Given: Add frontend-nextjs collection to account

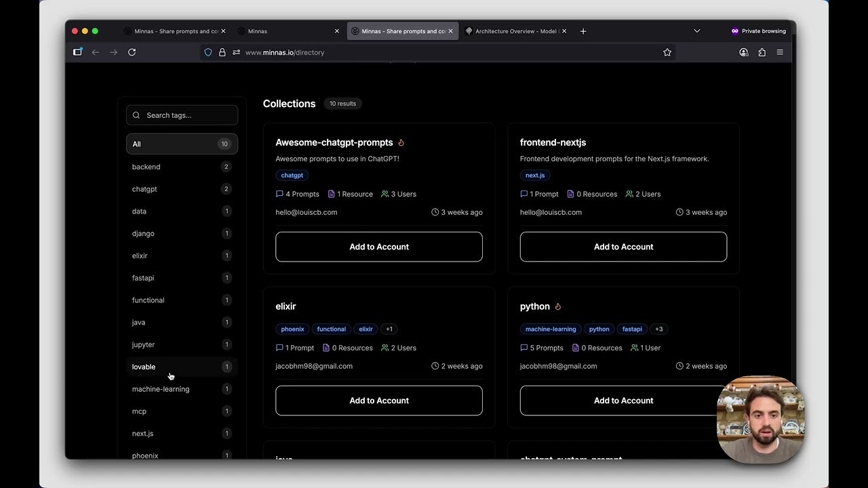Looking at the screenshot, I should tap(623, 247).
